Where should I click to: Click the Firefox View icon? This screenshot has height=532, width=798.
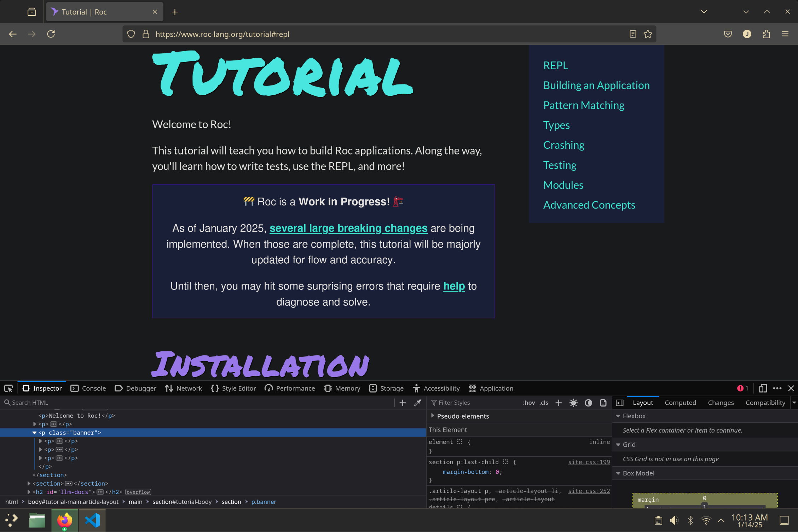[x=32, y=12]
